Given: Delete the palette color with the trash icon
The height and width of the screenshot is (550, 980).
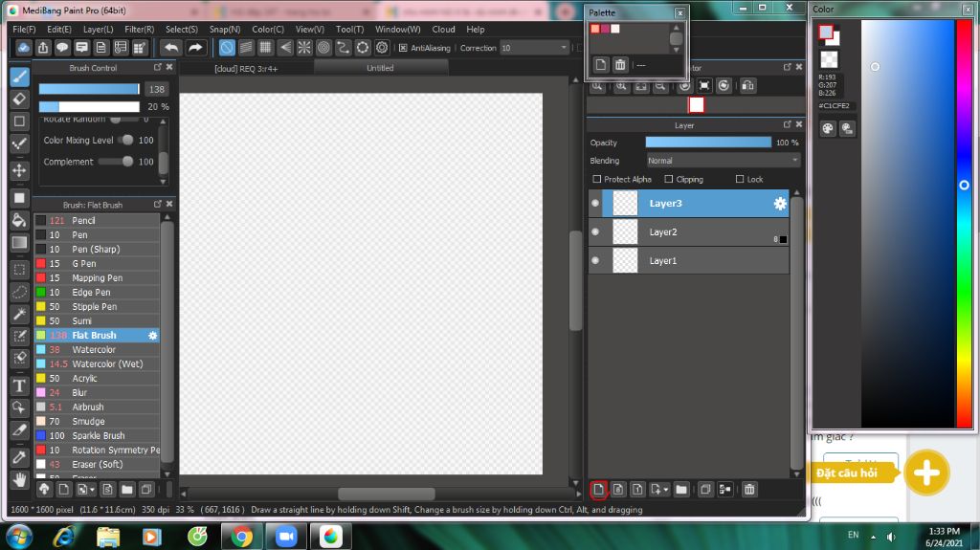Looking at the screenshot, I should (x=620, y=64).
